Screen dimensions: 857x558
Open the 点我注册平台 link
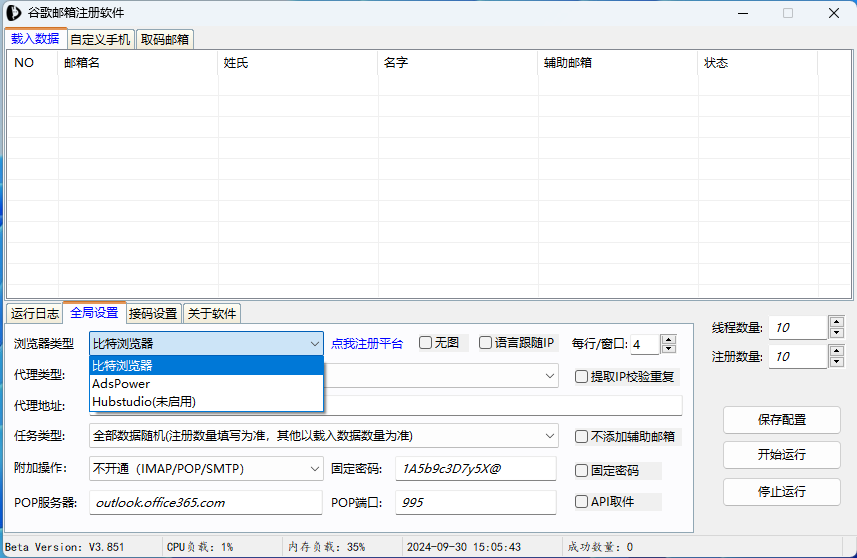(x=367, y=343)
